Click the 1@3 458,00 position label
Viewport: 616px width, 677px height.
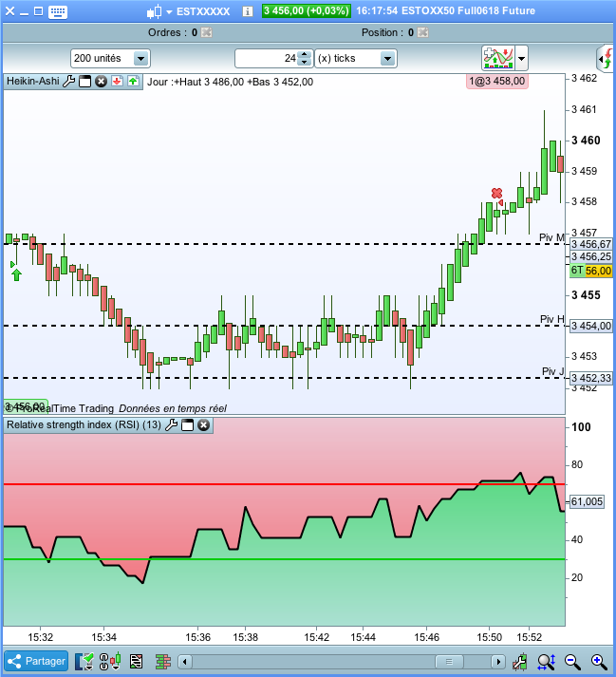point(497,81)
